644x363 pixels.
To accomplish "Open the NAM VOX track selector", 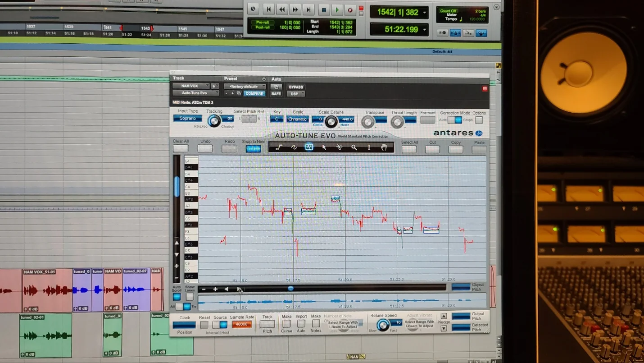I will point(191,86).
